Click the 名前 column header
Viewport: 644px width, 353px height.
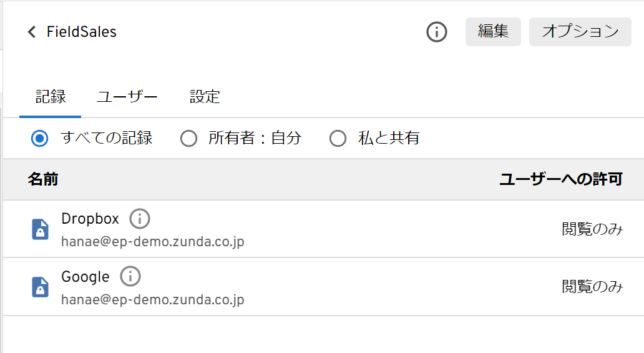(x=43, y=180)
